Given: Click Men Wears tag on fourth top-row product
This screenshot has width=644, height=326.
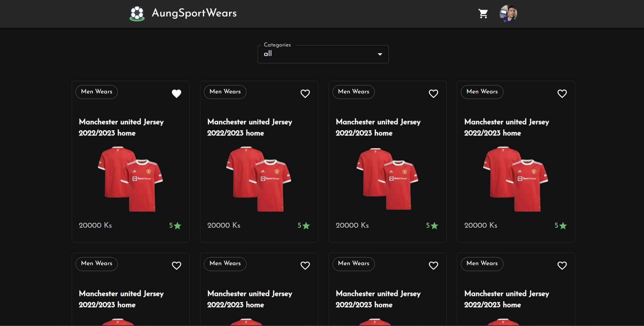Looking at the screenshot, I should pyautogui.click(x=482, y=92).
